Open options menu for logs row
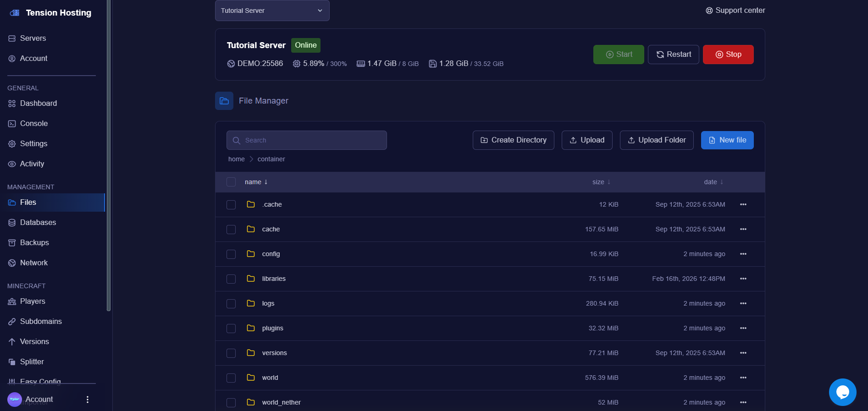This screenshot has height=411, width=868. coord(743,303)
